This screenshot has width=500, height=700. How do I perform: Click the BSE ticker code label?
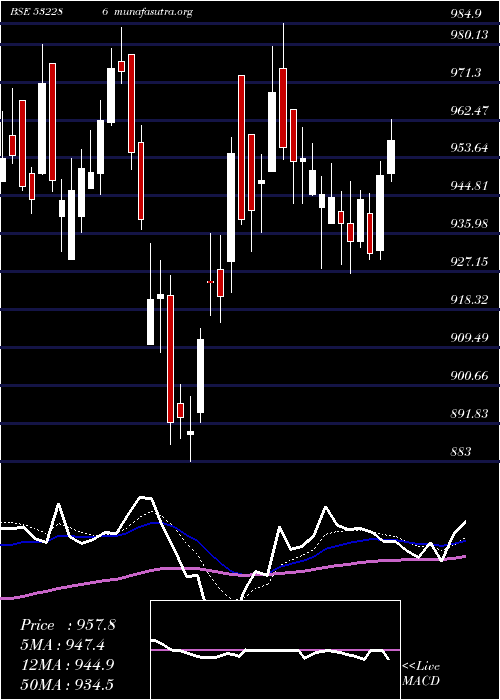tap(36, 12)
